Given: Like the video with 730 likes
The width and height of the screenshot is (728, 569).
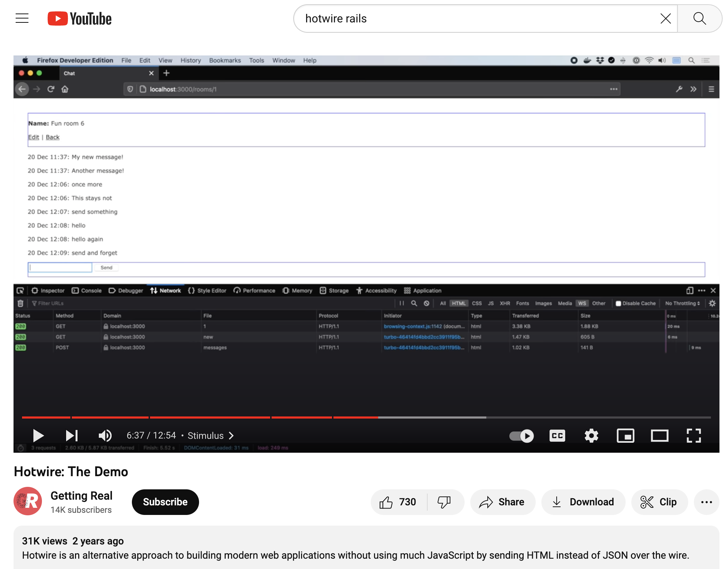Looking at the screenshot, I should point(399,502).
